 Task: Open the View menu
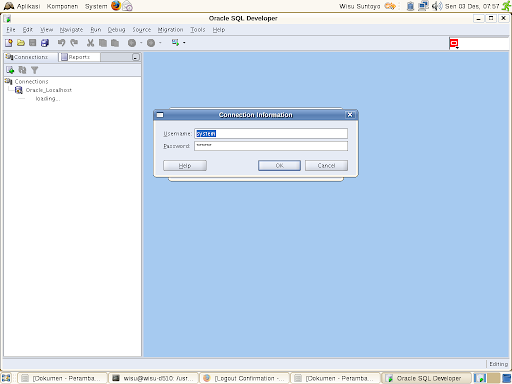click(x=46, y=30)
